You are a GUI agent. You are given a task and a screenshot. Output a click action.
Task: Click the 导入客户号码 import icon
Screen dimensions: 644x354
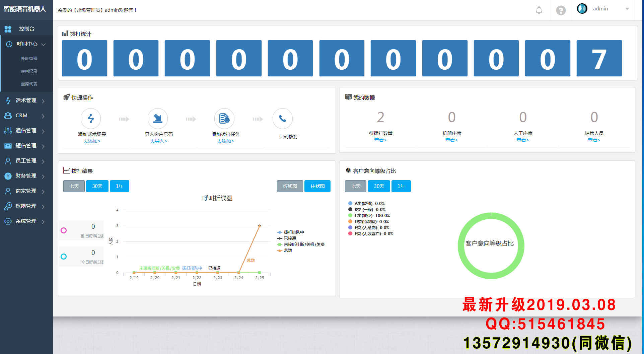[158, 119]
